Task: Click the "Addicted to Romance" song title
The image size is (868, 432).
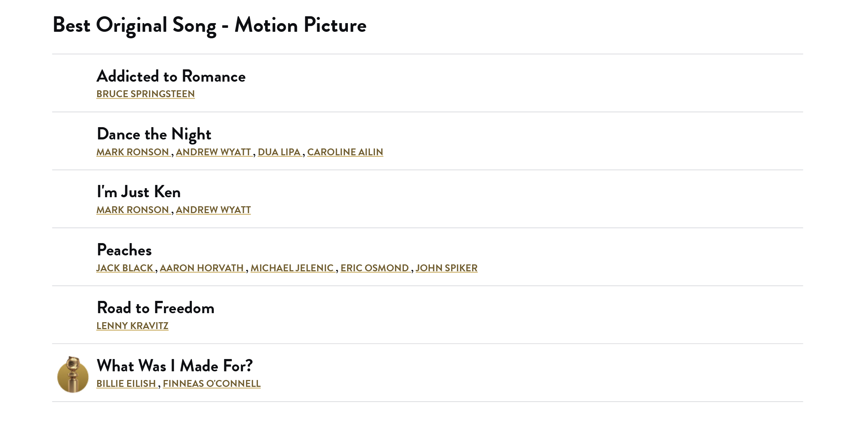Action: click(171, 76)
